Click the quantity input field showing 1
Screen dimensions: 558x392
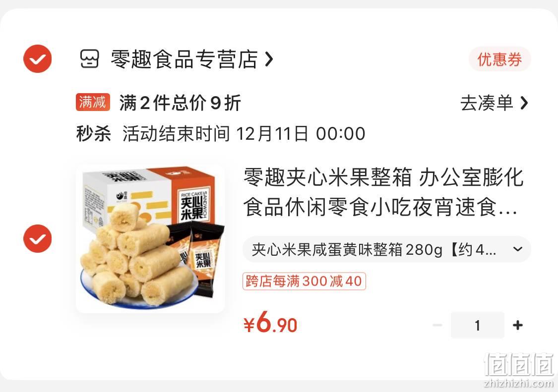point(478,325)
